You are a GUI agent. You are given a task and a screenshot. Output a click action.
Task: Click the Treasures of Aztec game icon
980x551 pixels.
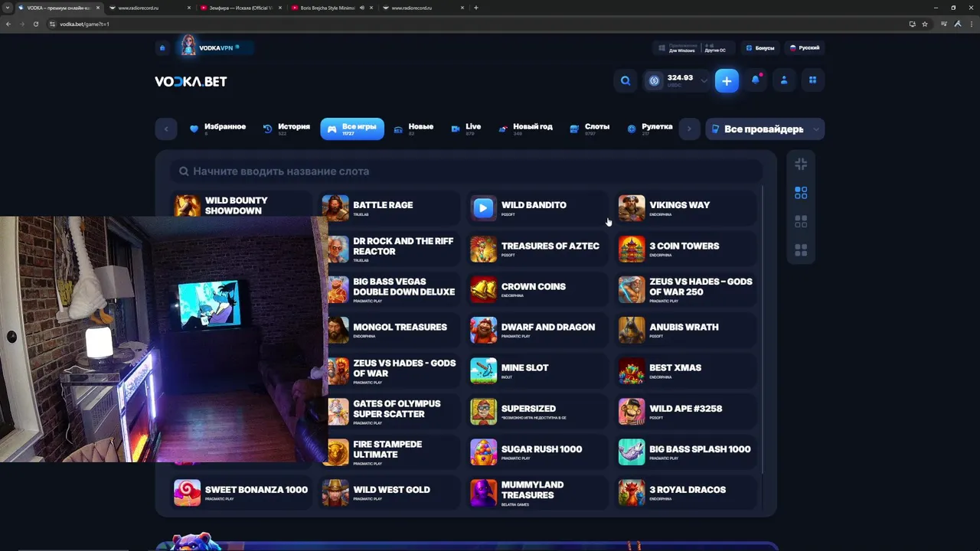pos(483,249)
